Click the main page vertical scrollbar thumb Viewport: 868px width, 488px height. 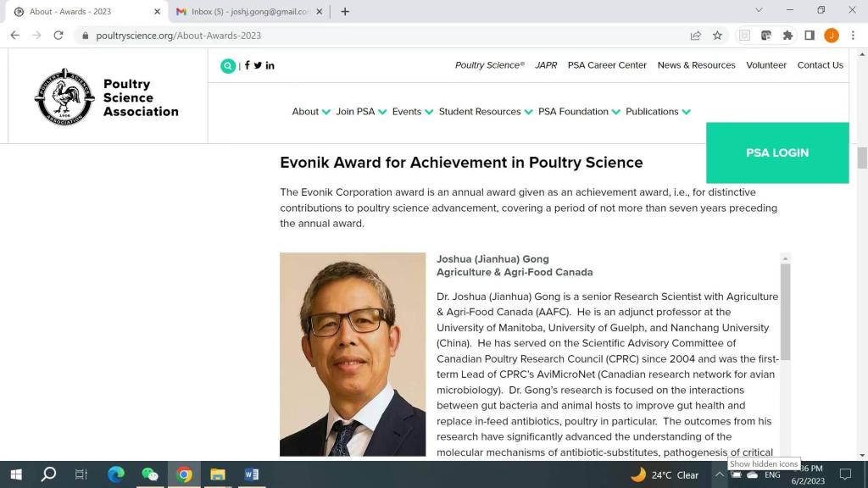click(x=862, y=158)
